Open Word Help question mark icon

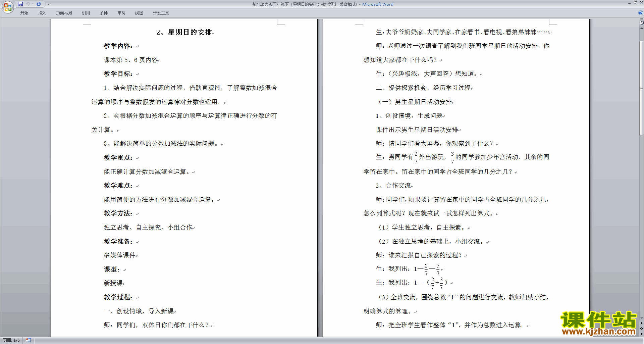pyautogui.click(x=641, y=13)
